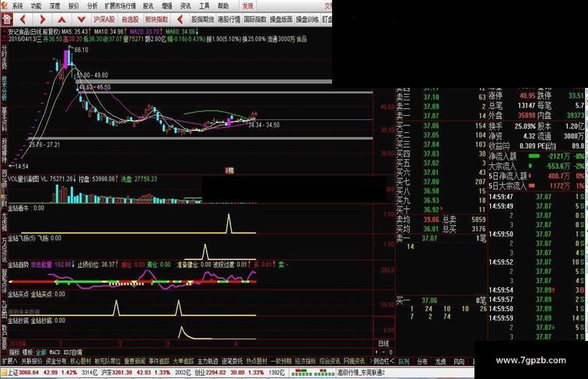Open the 主力轨迹 bottom tab
588x379 pixels.
(x=208, y=361)
